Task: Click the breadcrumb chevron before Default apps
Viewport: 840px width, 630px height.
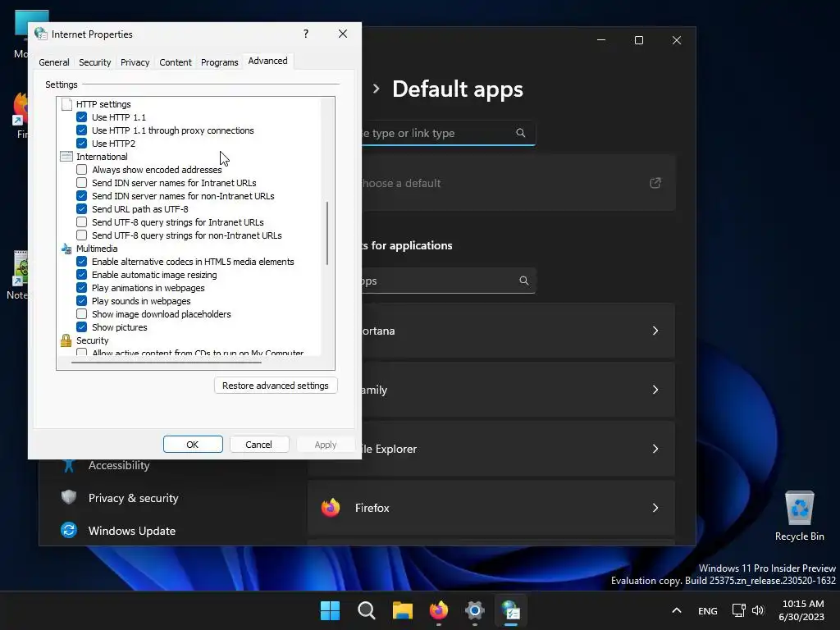Action: pos(376,89)
